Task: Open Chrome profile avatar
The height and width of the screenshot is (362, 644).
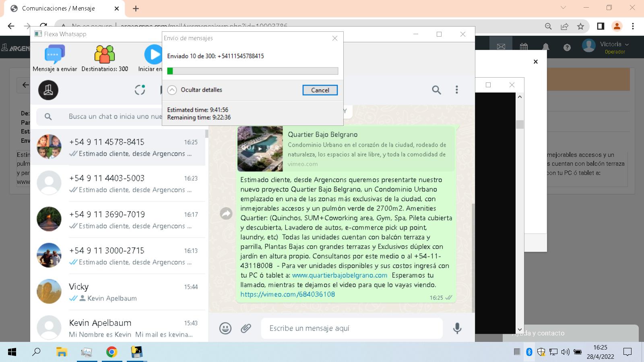Action: pyautogui.click(x=617, y=26)
